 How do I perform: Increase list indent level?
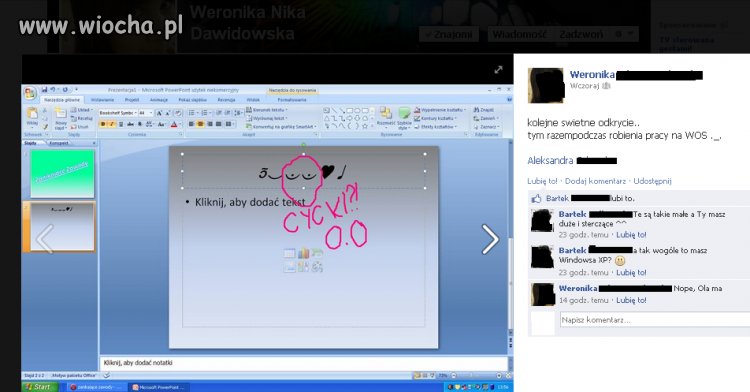pos(227,113)
